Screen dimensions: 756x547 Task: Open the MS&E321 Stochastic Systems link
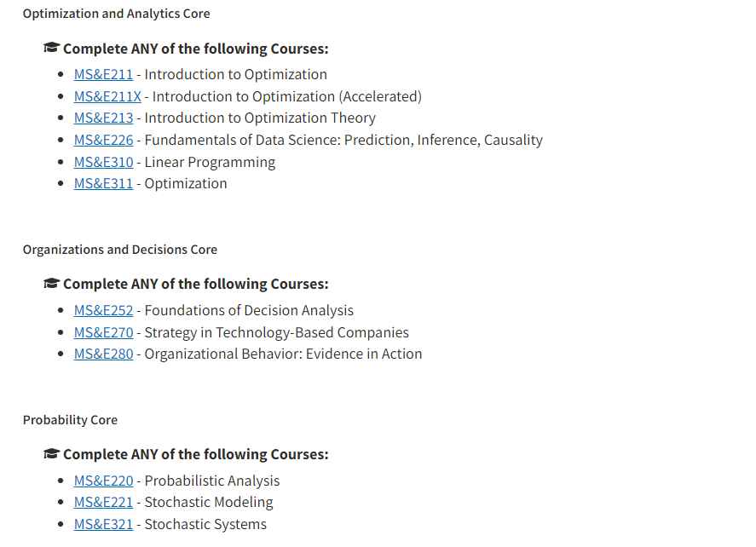103,524
